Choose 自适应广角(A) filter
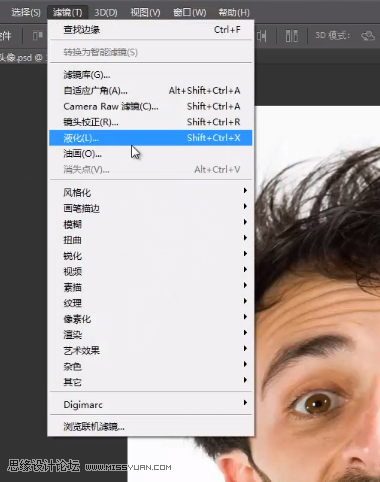The height and width of the screenshot is (482, 380). (151, 90)
